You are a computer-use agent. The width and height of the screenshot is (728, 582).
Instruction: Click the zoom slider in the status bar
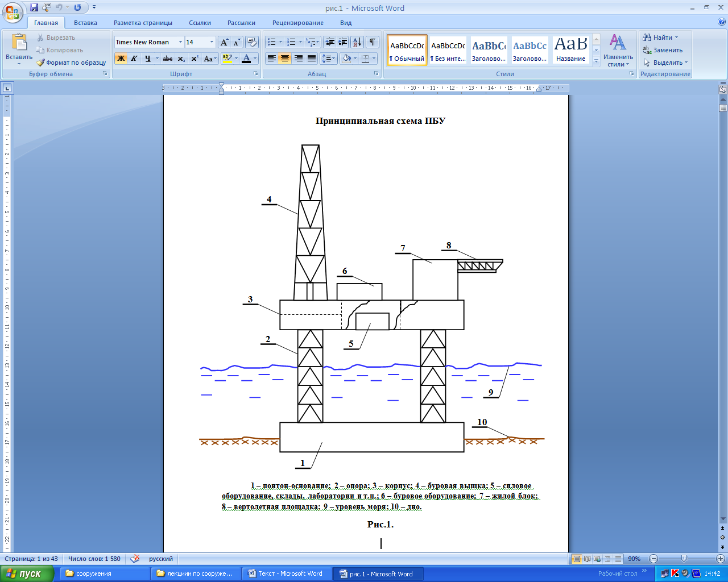[x=684, y=559]
